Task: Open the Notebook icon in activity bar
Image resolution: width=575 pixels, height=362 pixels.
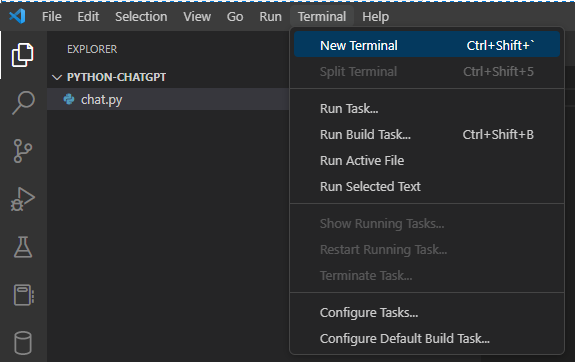Action: [24, 295]
